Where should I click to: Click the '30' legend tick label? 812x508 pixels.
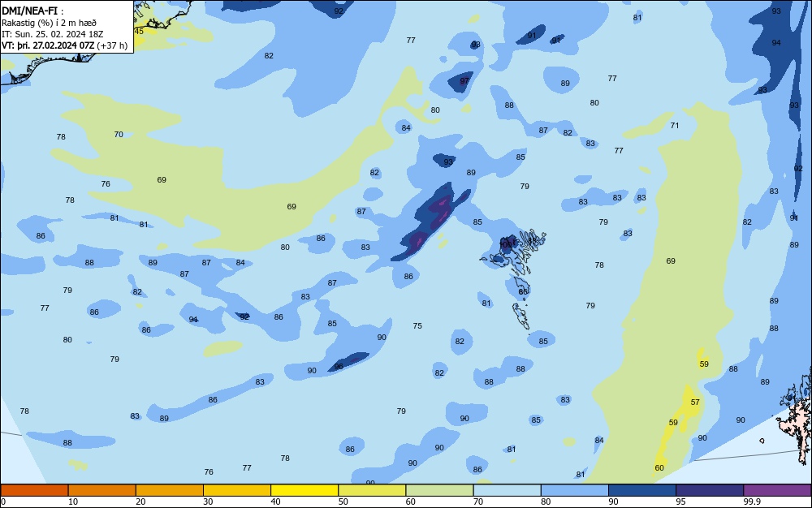coord(208,502)
